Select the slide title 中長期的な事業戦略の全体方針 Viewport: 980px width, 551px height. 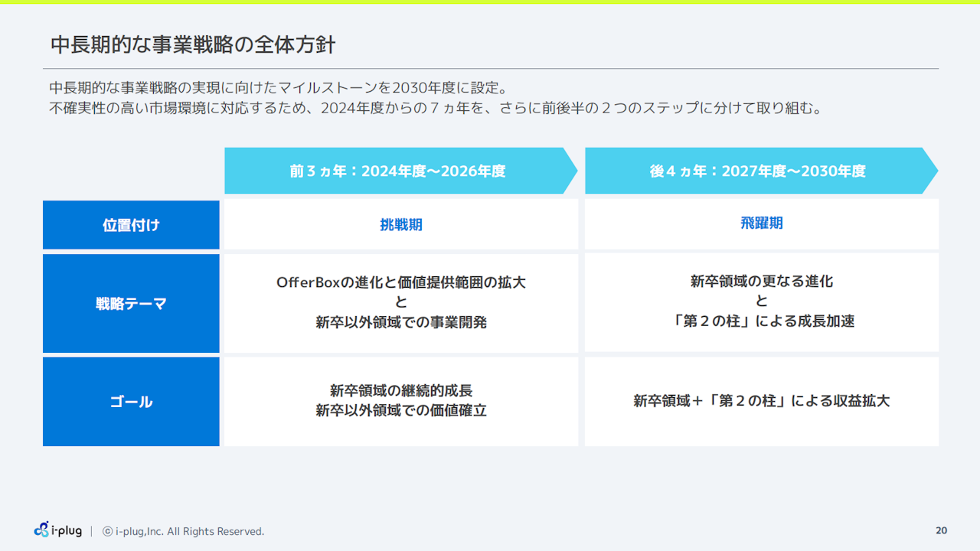(193, 44)
